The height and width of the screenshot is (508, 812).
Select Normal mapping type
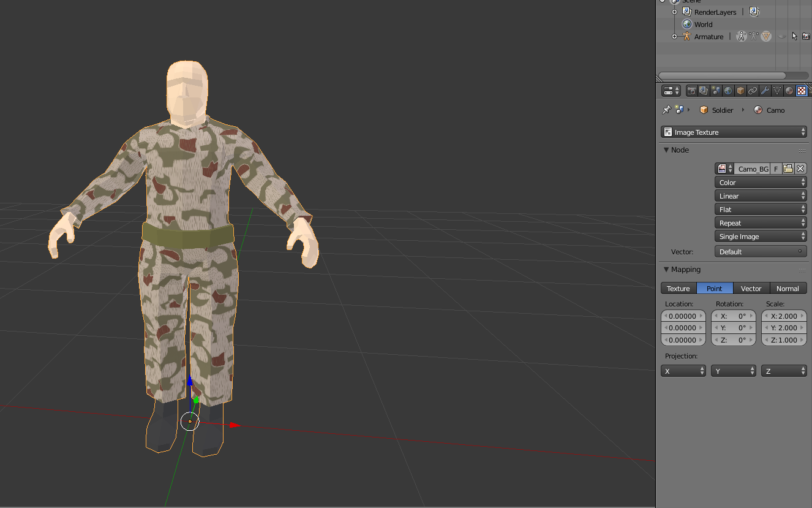point(788,289)
